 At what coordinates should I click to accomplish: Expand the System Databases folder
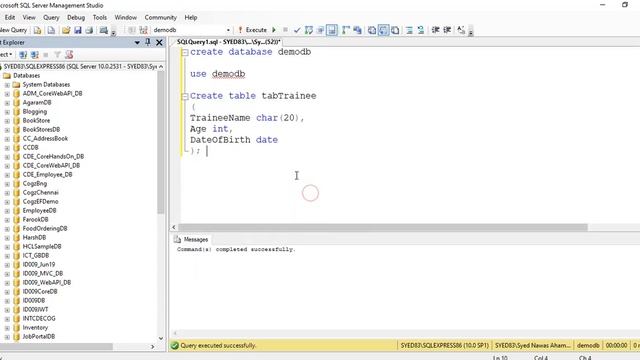(7, 85)
